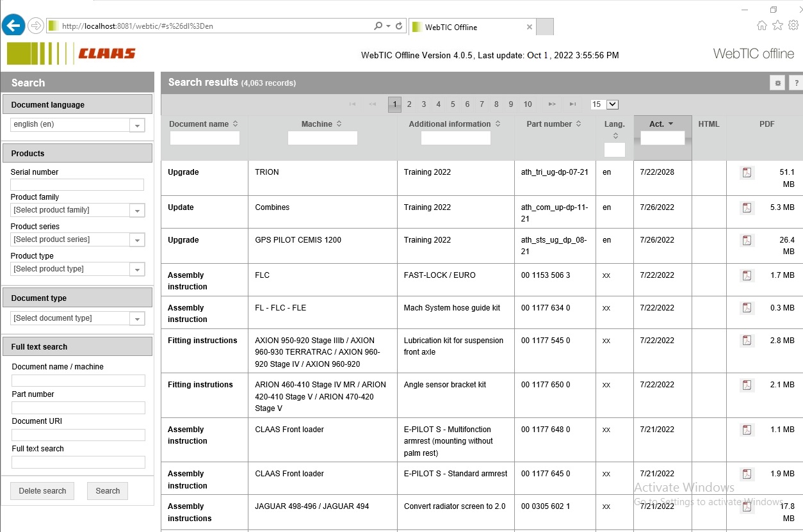803x532 pixels.
Task: Go to results page 5
Action: pyautogui.click(x=453, y=104)
